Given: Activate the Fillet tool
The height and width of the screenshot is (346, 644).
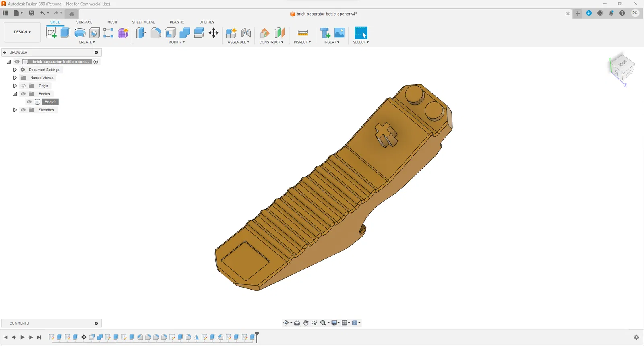Looking at the screenshot, I should coord(156,33).
